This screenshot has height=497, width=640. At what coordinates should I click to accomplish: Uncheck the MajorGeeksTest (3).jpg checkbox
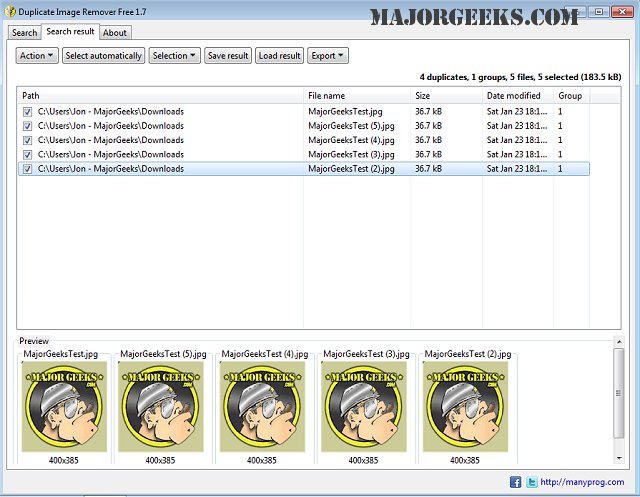(27, 155)
